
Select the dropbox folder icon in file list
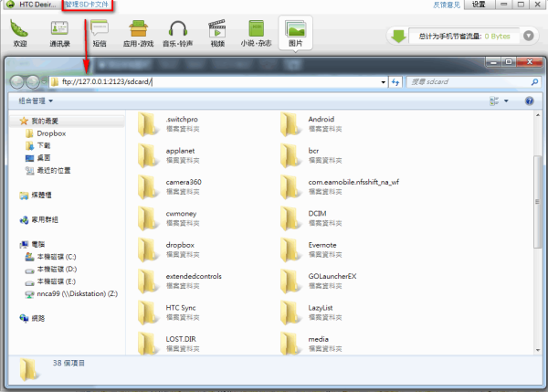[x=147, y=250]
